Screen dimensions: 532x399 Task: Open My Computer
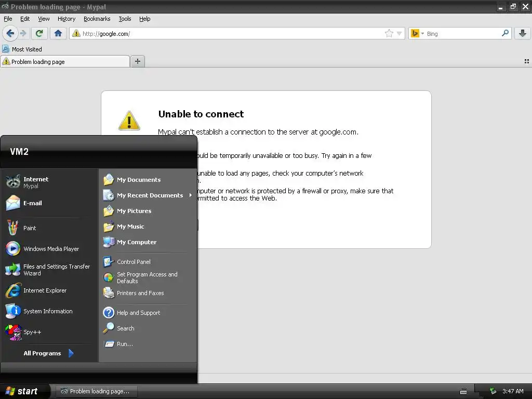(148, 242)
